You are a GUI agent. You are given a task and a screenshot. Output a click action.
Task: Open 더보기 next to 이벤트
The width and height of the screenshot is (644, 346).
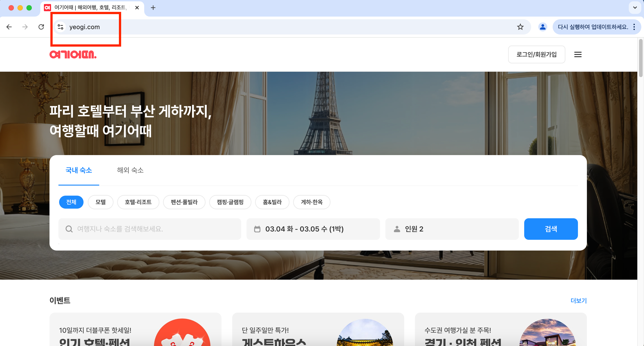point(579,301)
